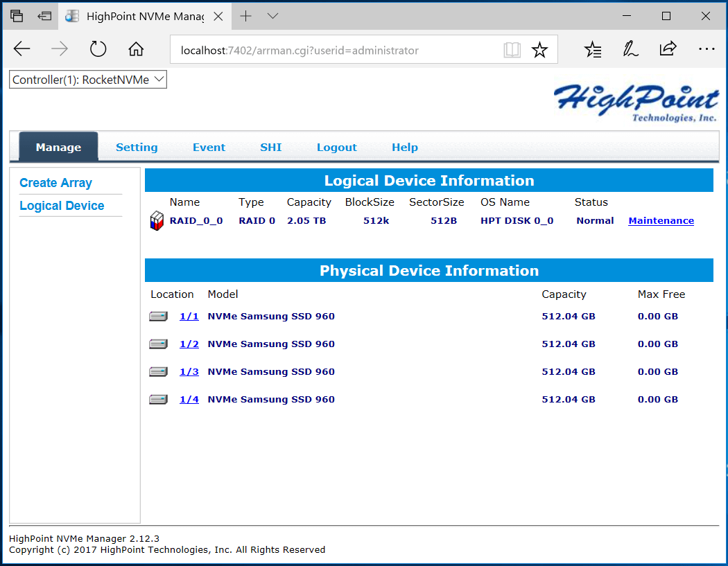Click the Physical Device Information header

point(429,270)
